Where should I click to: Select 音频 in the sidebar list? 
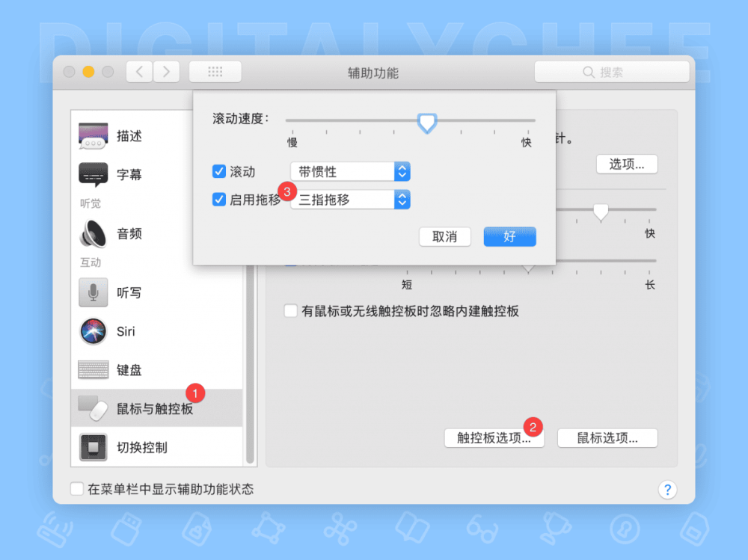(157, 234)
